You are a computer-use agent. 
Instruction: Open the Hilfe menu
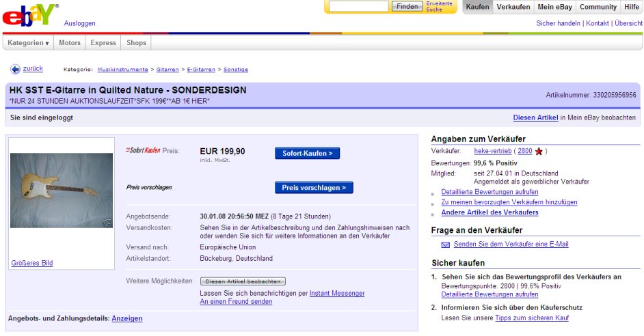[632, 7]
